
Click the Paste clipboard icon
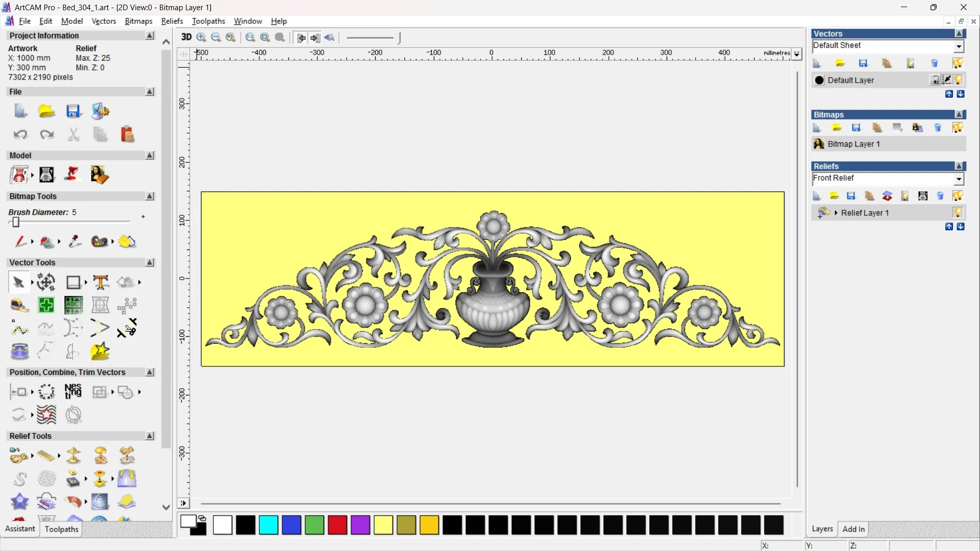tap(127, 135)
